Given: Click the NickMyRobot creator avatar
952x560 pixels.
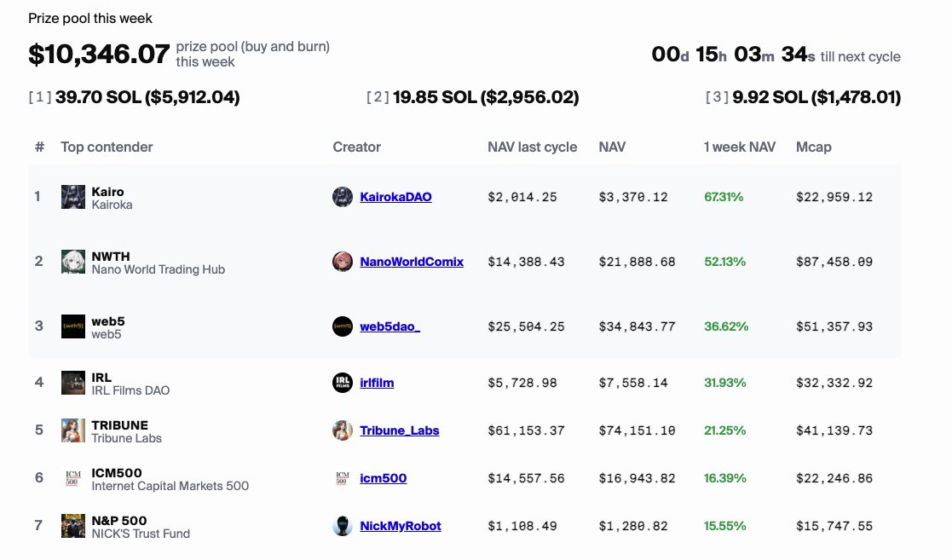Looking at the screenshot, I should [343, 526].
